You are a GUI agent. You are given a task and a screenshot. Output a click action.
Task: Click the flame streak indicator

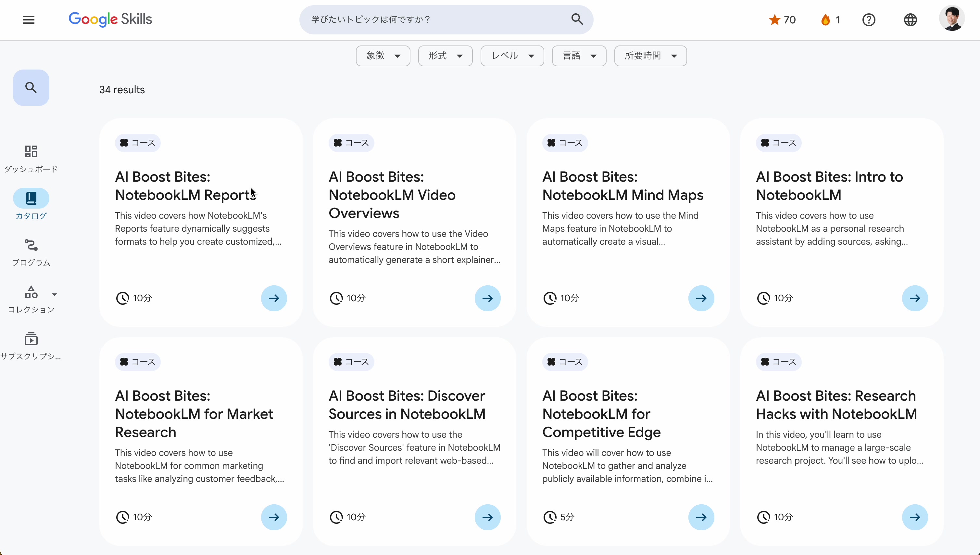[831, 20]
